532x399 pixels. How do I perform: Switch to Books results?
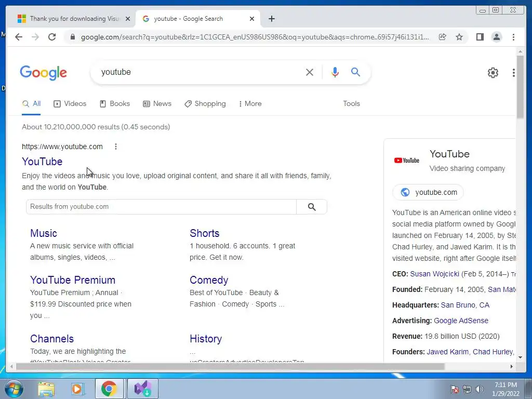(x=115, y=104)
